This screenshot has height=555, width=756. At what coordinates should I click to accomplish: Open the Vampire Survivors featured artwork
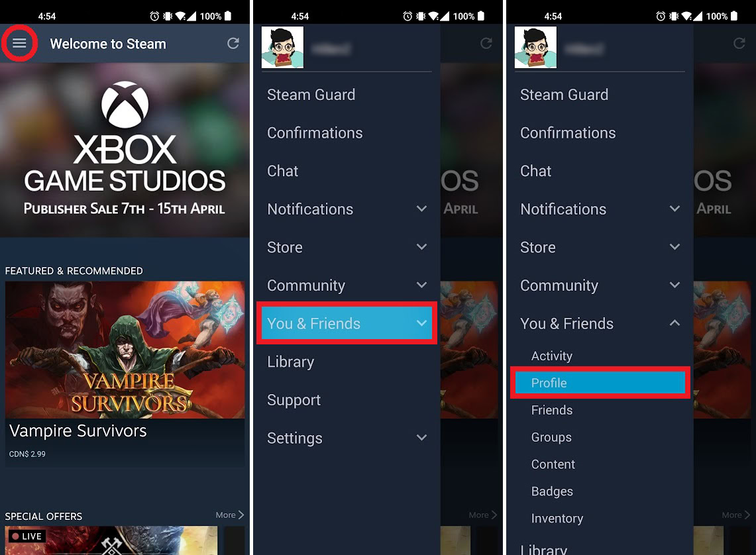coord(125,350)
